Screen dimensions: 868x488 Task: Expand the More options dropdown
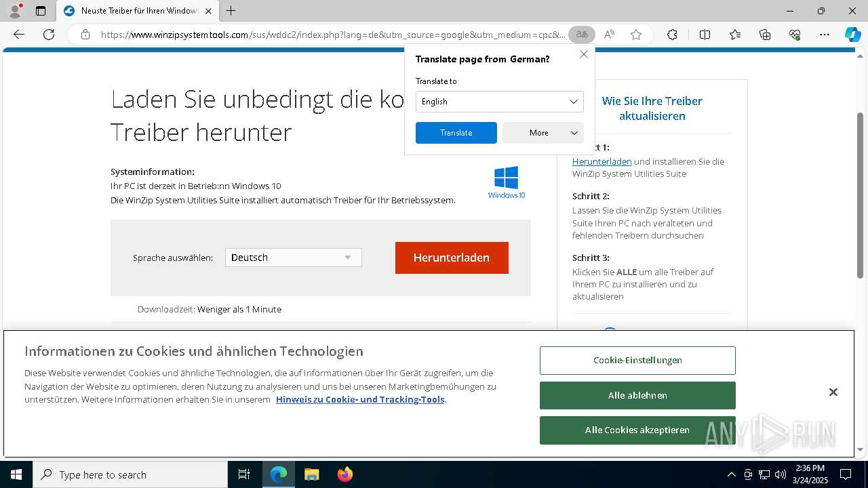click(543, 133)
